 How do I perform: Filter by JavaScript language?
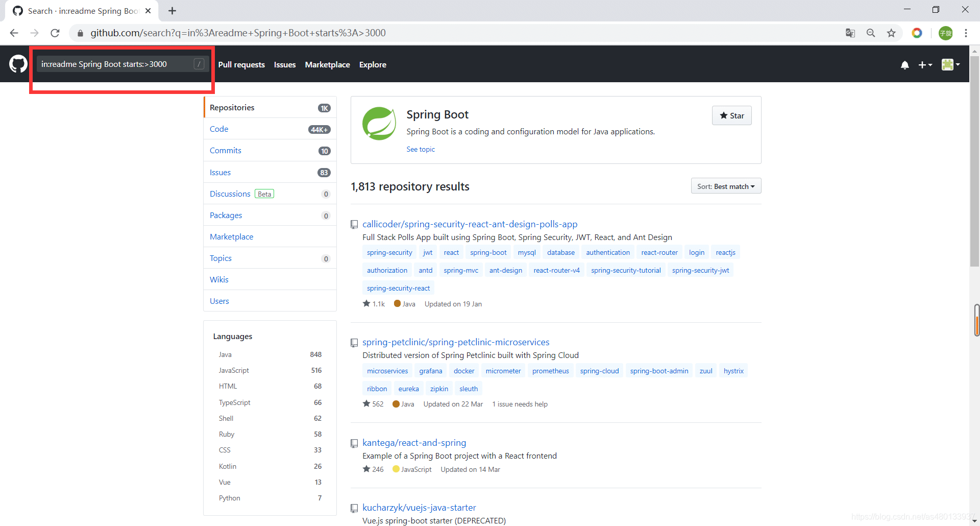coord(270,370)
